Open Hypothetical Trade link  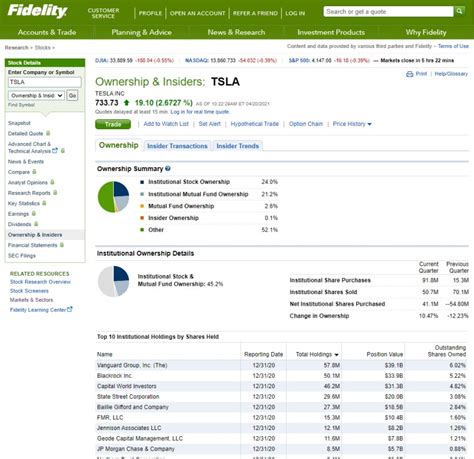255,124
